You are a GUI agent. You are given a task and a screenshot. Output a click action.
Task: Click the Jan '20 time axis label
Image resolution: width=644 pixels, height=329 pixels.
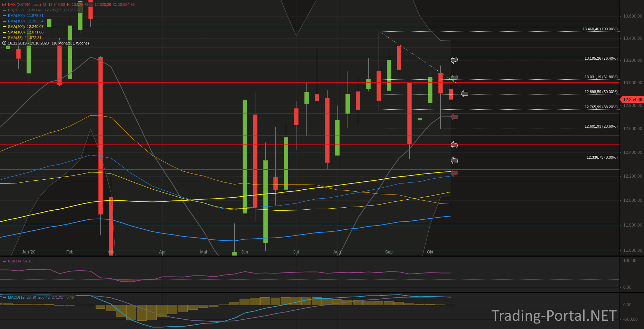click(29, 252)
